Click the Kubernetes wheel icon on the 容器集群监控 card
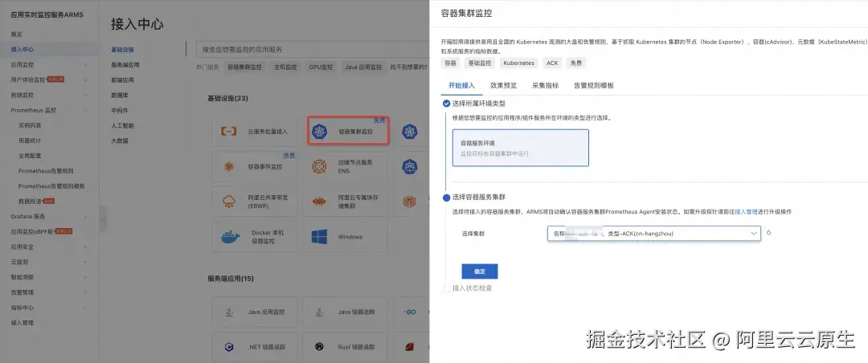 (x=319, y=132)
